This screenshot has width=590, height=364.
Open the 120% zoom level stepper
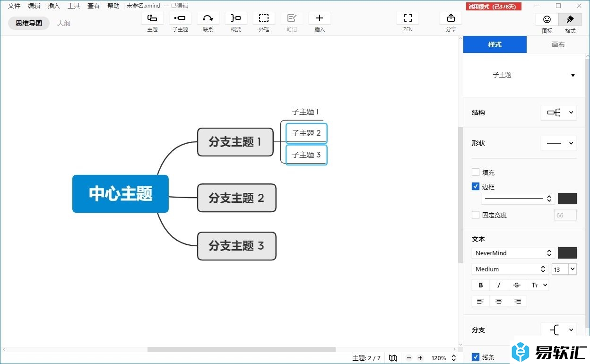tap(453, 358)
